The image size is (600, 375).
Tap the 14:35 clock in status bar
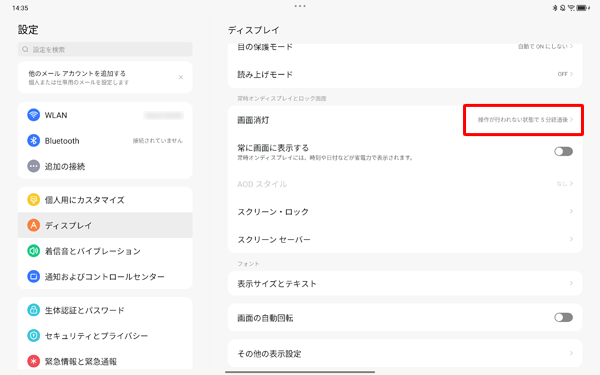tap(20, 8)
